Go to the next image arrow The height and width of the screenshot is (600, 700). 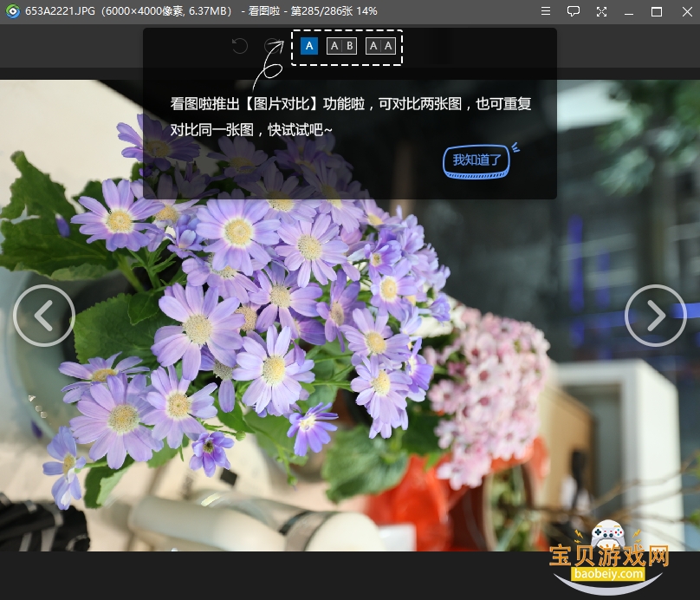click(x=655, y=316)
